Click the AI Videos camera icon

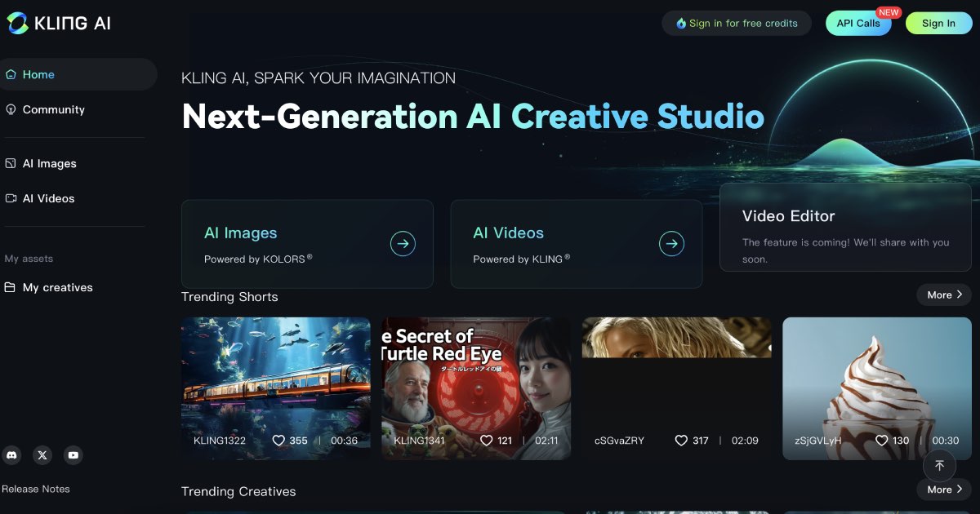(11, 198)
